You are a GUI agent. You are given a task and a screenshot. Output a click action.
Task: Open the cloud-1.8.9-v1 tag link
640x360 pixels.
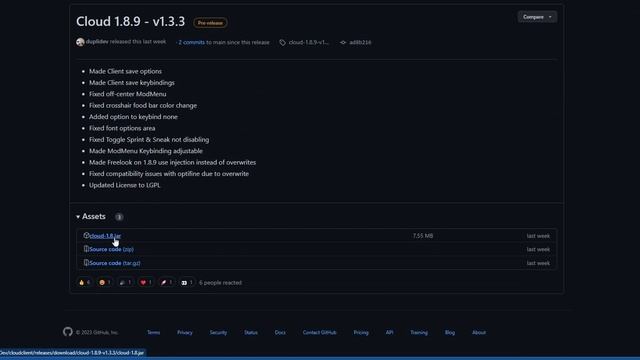click(x=309, y=42)
